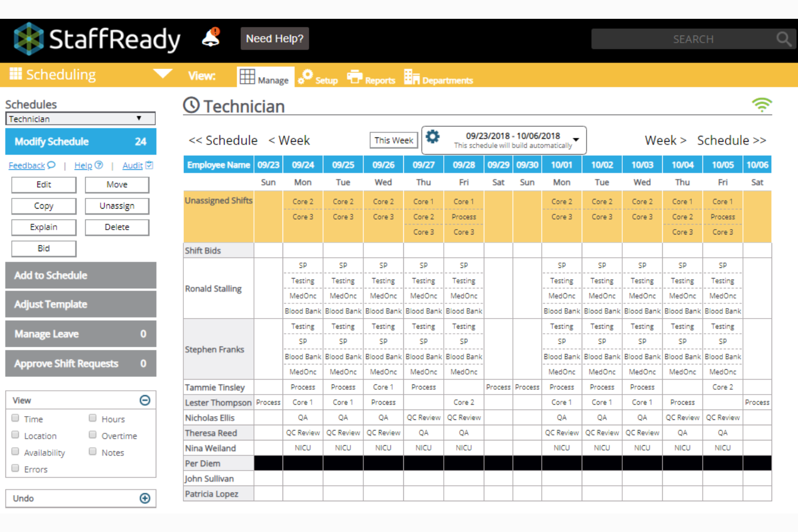The width and height of the screenshot is (798, 532).
Task: Open the notification bell alerts
Action: click(211, 38)
